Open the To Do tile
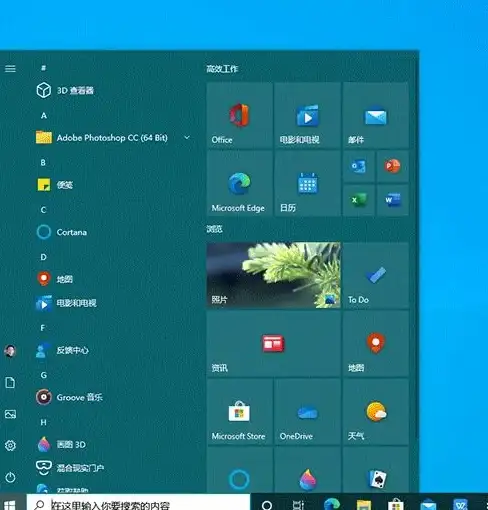Image resolution: width=488 pixels, height=510 pixels. (x=376, y=275)
